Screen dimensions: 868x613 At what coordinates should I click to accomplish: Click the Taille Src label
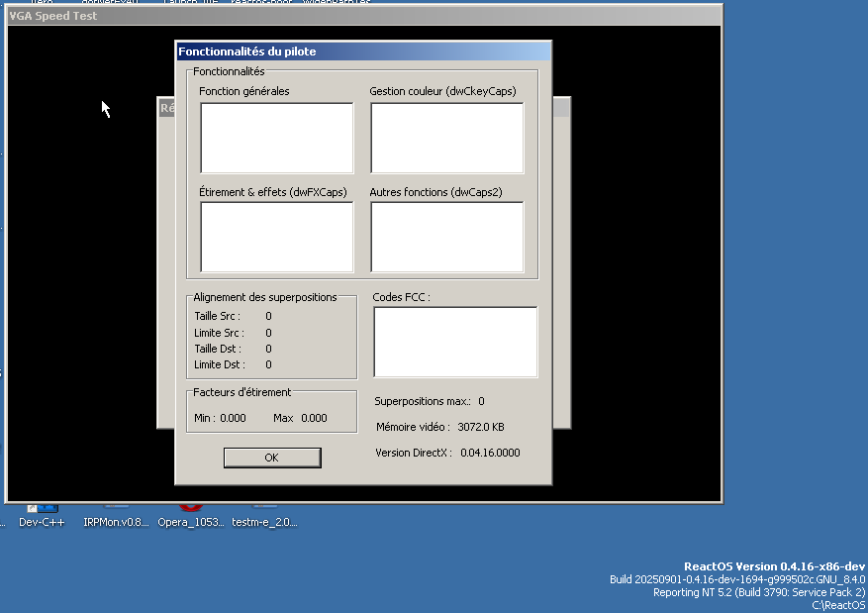(218, 317)
